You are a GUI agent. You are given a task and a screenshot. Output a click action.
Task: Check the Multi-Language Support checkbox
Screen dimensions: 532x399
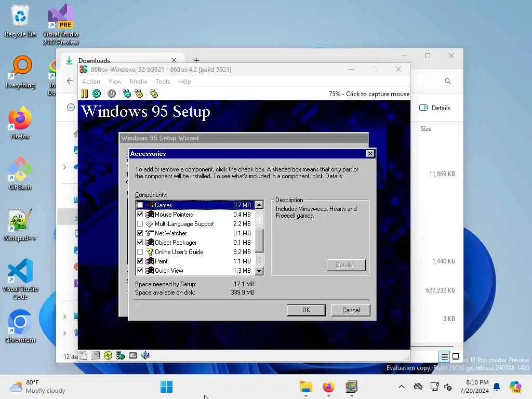tap(140, 224)
